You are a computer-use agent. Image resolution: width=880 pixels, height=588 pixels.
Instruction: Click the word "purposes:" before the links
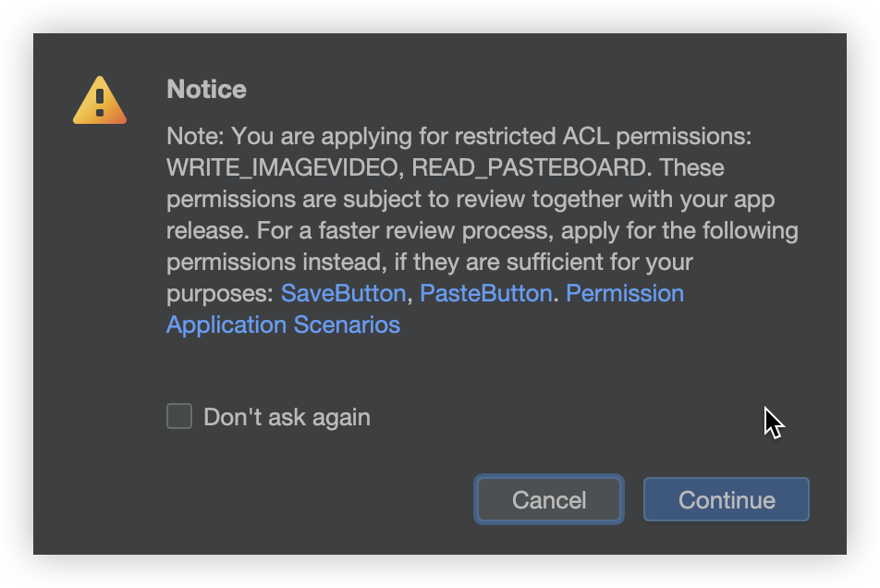(220, 294)
